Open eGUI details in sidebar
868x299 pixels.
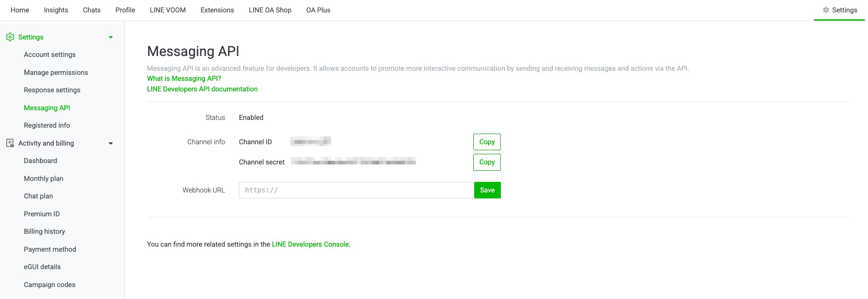tap(42, 267)
